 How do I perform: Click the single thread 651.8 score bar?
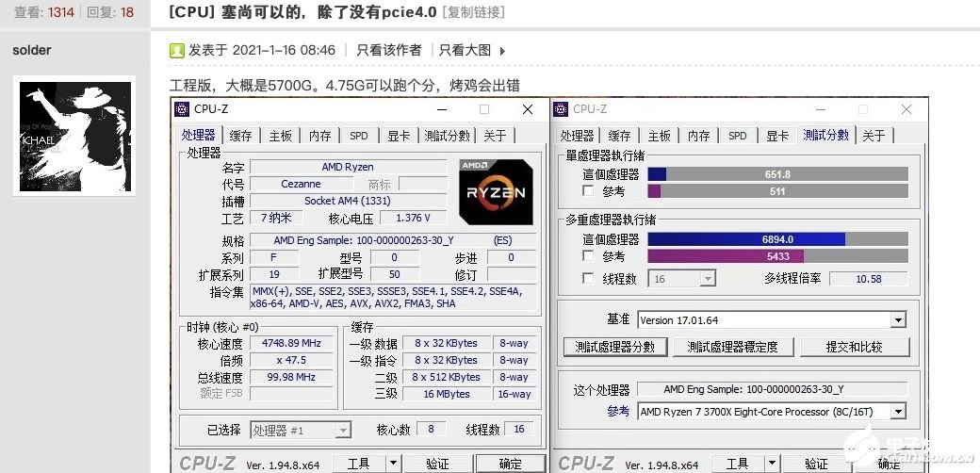777,174
